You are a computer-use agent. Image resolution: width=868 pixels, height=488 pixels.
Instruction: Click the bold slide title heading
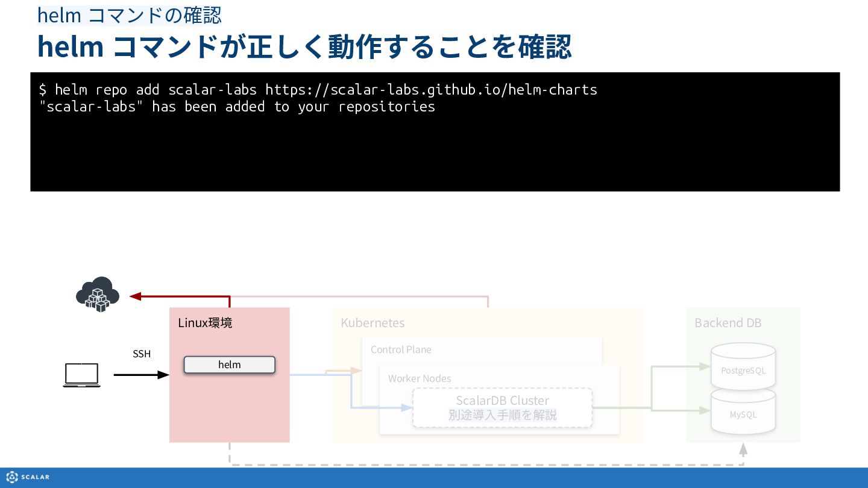click(304, 46)
